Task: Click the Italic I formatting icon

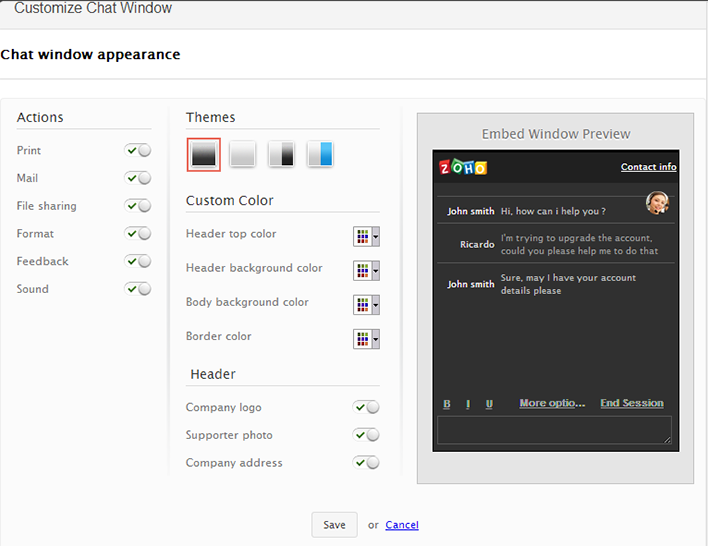Action: coord(468,404)
